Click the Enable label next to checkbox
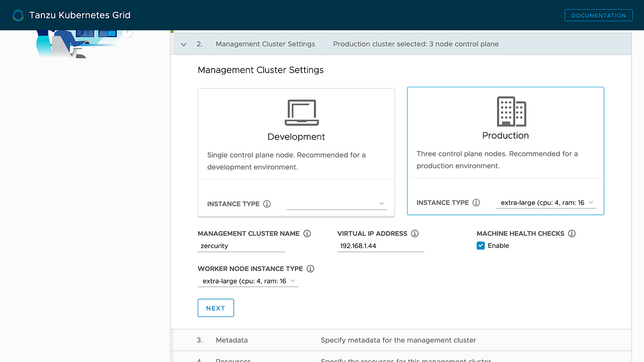The image size is (644, 362). tap(498, 246)
